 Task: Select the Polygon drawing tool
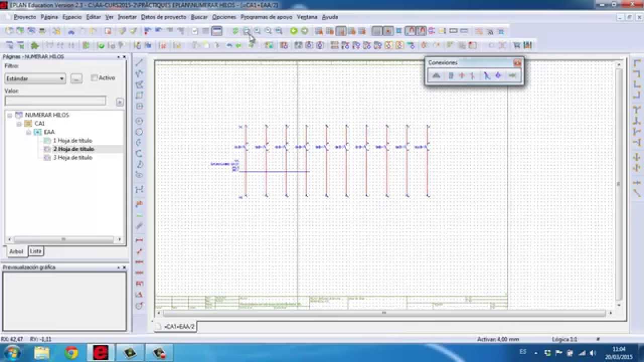[x=139, y=84]
